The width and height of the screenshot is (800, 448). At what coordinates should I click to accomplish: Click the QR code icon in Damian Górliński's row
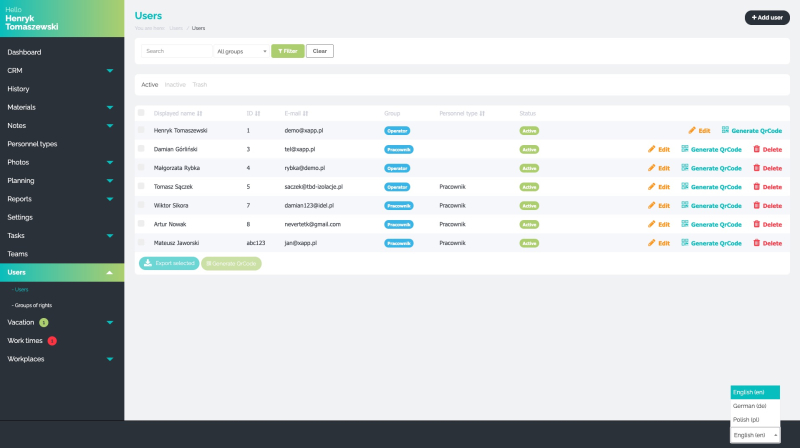click(685, 149)
